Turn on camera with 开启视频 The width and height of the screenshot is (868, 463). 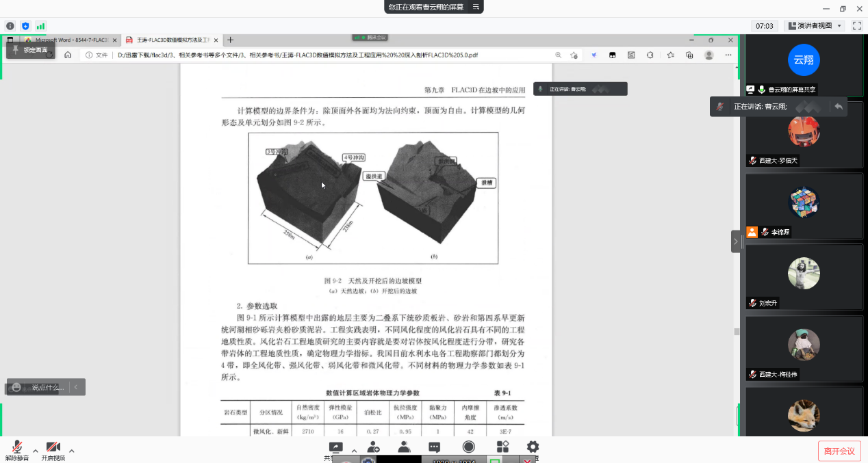click(53, 450)
